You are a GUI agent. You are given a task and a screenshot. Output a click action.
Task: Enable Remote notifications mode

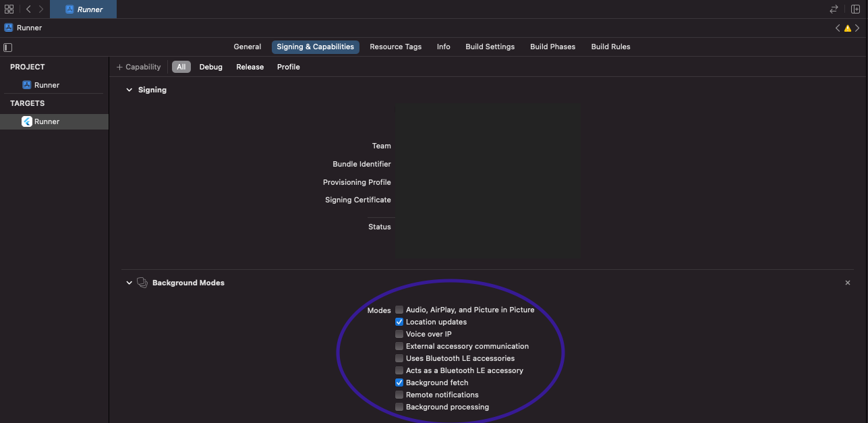399,395
